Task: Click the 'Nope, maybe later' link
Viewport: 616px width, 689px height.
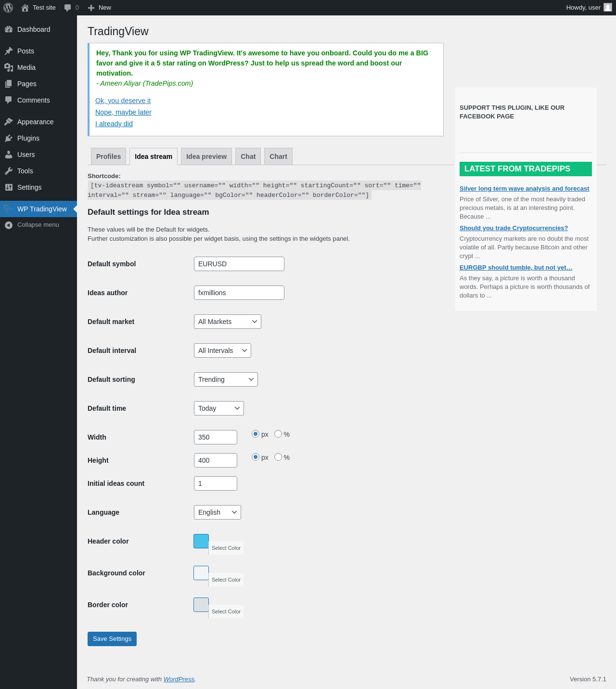Action: (123, 112)
